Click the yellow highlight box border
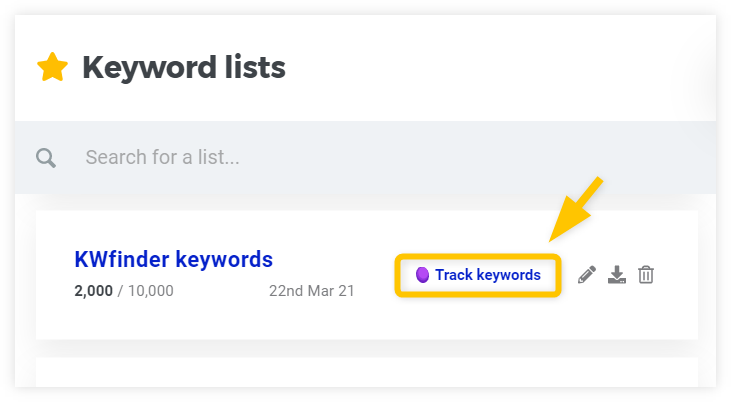Screen dimensions: 731x402 [x=478, y=256]
